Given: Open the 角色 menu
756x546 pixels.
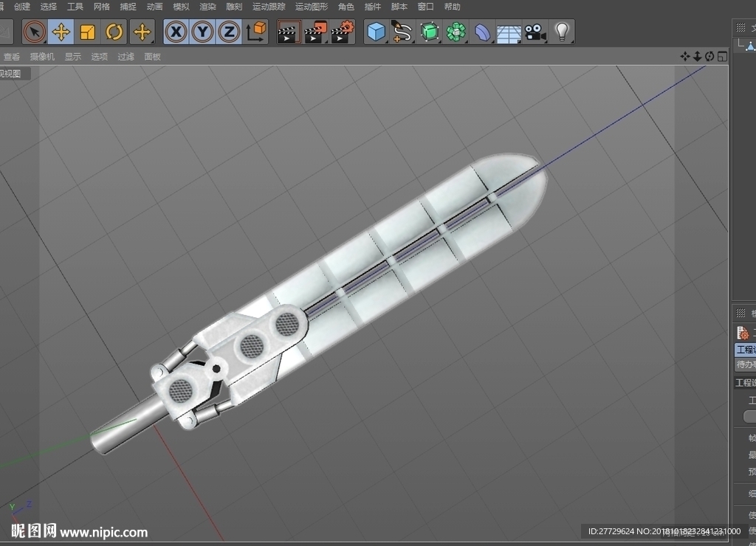Looking at the screenshot, I should (x=346, y=7).
